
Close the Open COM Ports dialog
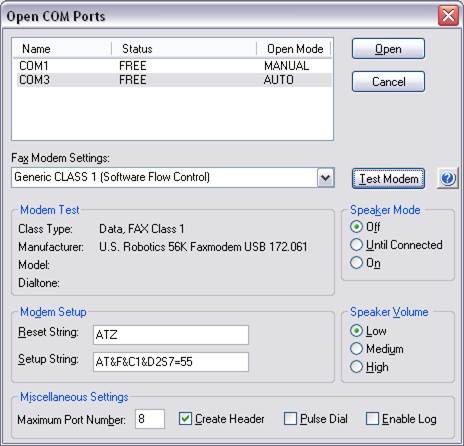pos(448,15)
